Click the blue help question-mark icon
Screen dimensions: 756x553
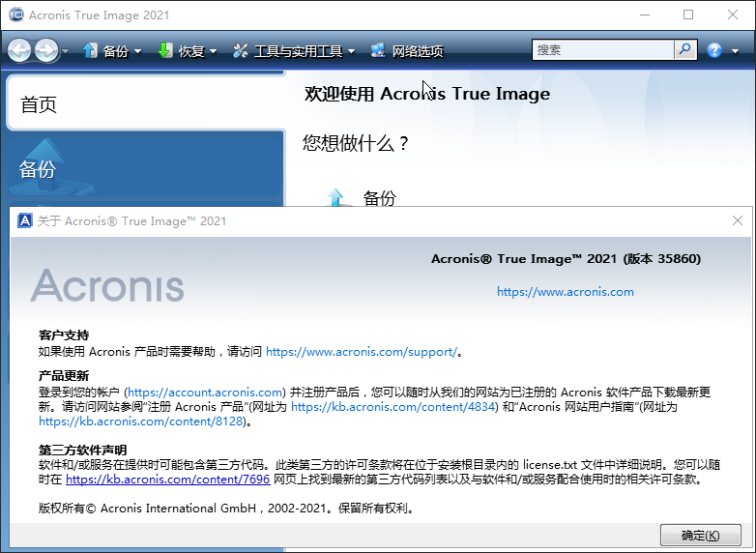[714, 50]
